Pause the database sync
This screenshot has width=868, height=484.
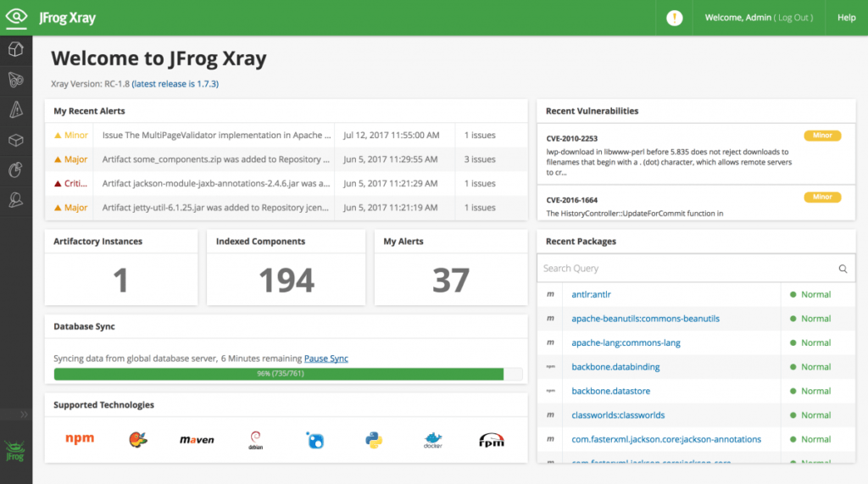click(325, 359)
